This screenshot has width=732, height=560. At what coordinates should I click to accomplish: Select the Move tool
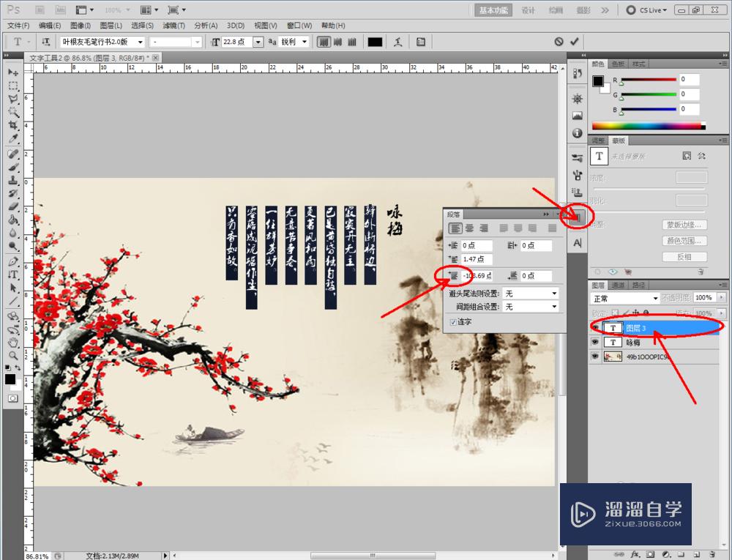(13, 72)
